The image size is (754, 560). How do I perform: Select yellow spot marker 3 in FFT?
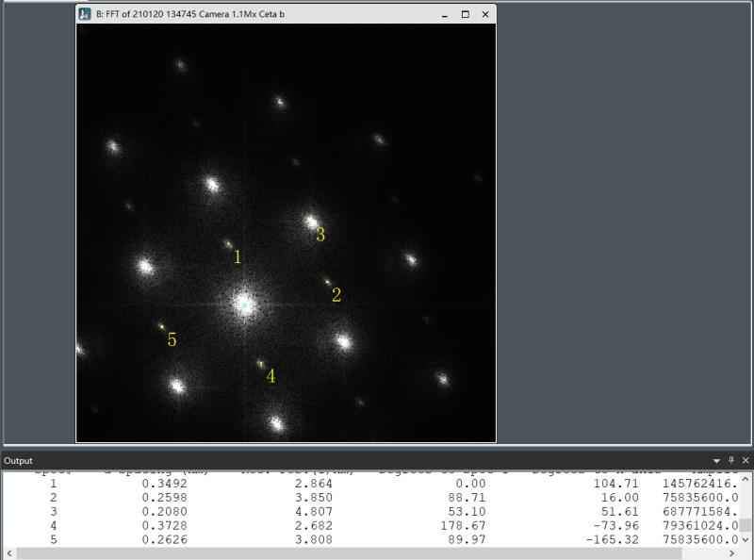coord(320,235)
